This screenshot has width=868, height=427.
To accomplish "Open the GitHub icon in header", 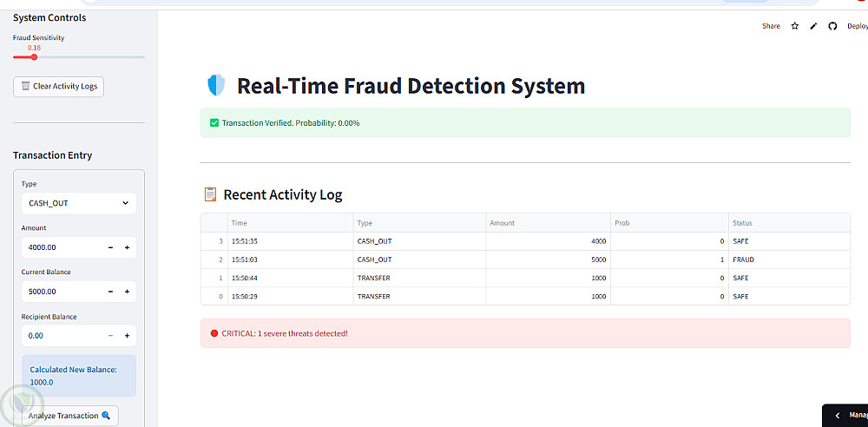I will tap(832, 26).
